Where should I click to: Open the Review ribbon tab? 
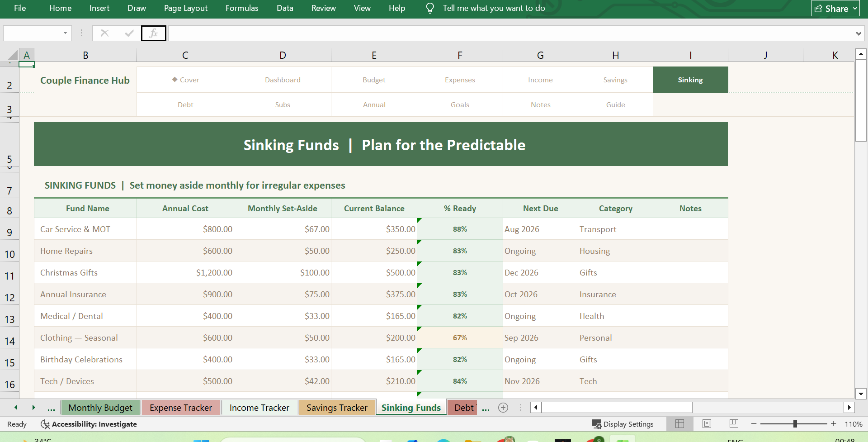tap(324, 8)
